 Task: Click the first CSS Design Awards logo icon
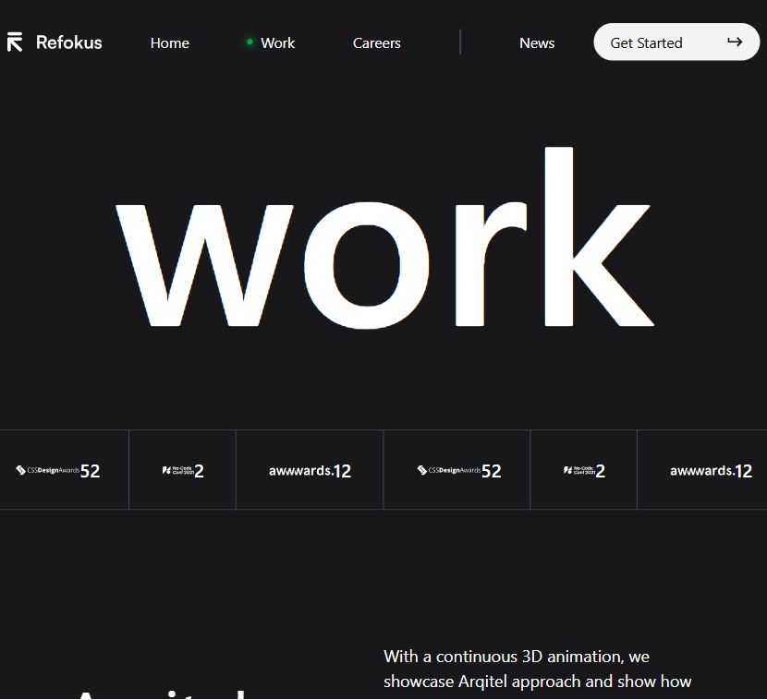click(x=21, y=470)
